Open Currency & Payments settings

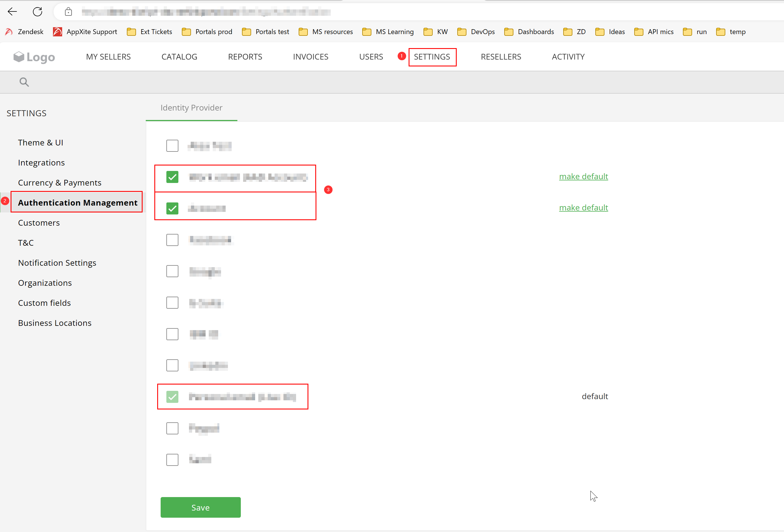(59, 182)
